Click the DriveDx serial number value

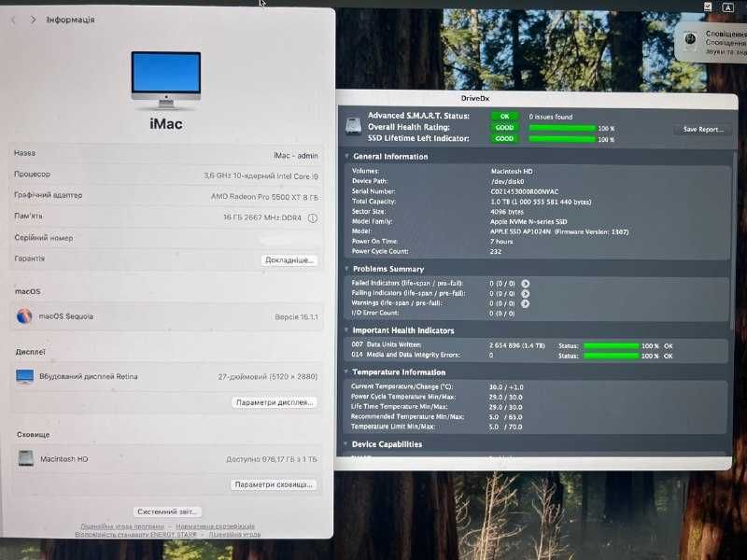tap(524, 191)
